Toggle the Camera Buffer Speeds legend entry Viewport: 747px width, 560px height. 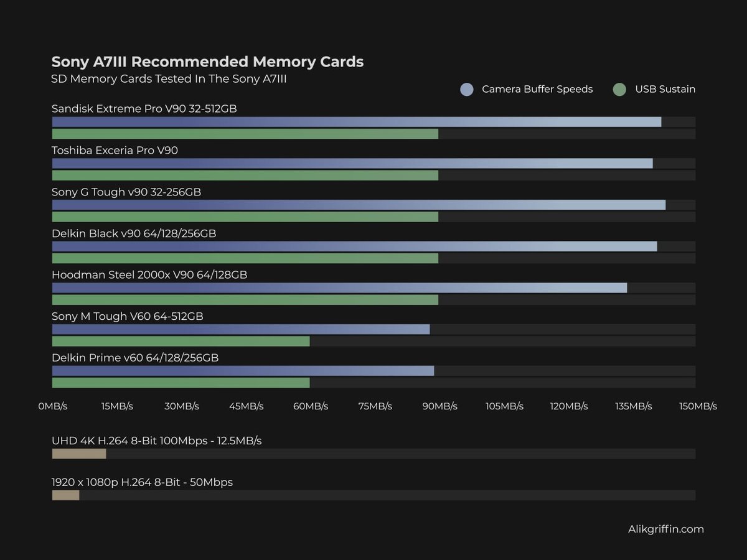537,89
